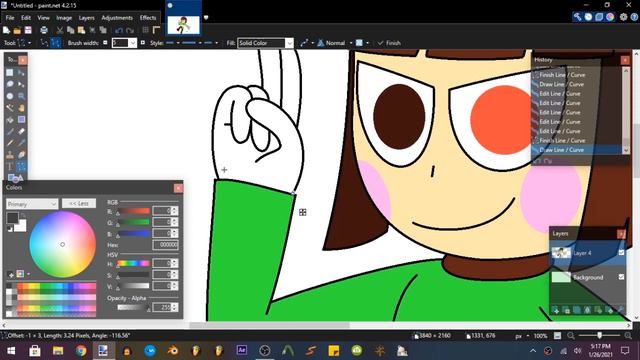The image size is (640, 360).
Task: Select the Move Selected Pixels tool
Action: pyautogui.click(x=21, y=73)
